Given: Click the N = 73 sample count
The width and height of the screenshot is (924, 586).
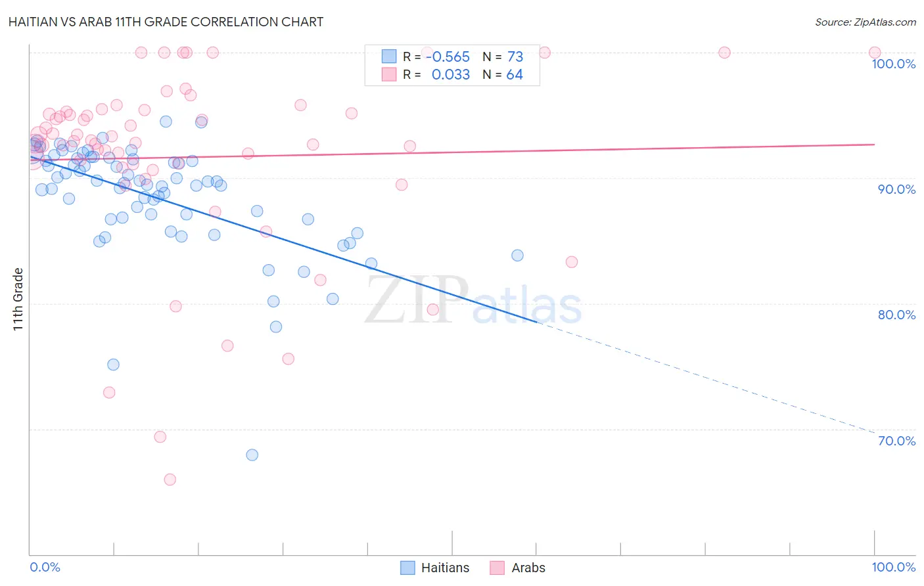Looking at the screenshot, I should [503, 56].
